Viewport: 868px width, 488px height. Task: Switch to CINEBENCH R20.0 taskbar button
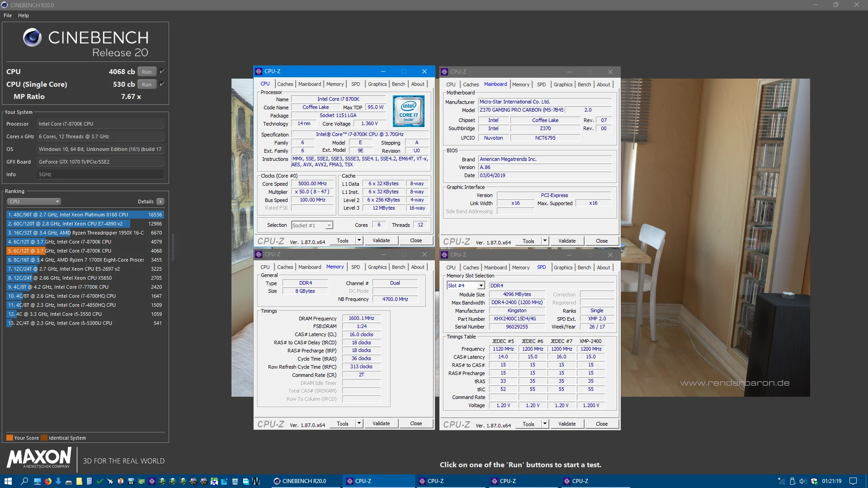(306, 481)
